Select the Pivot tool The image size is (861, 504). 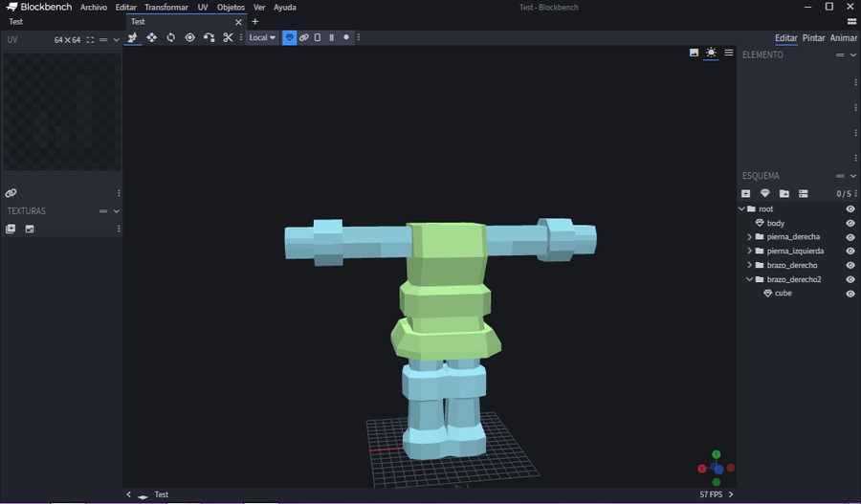tap(190, 37)
